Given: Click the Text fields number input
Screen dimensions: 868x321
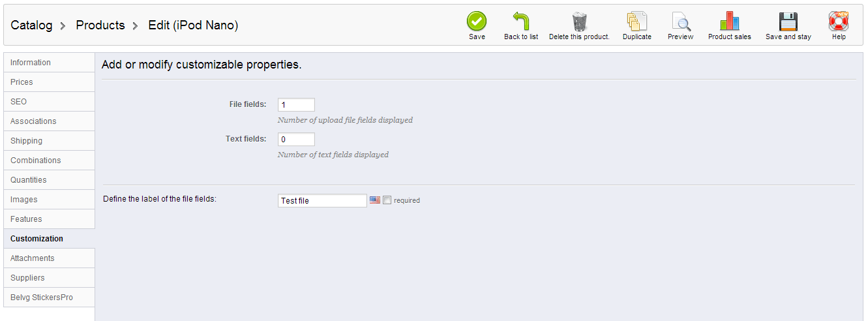Looking at the screenshot, I should click(296, 140).
